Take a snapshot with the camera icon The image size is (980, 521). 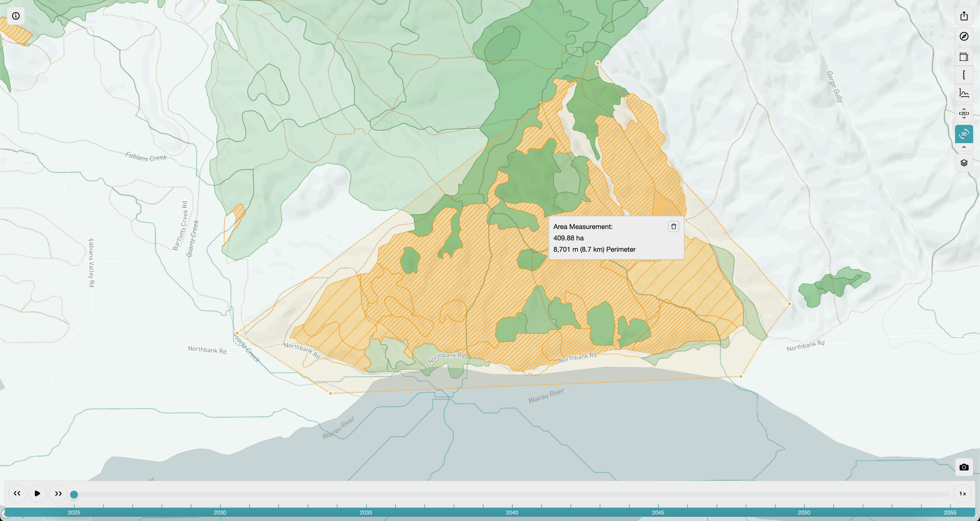point(964,467)
